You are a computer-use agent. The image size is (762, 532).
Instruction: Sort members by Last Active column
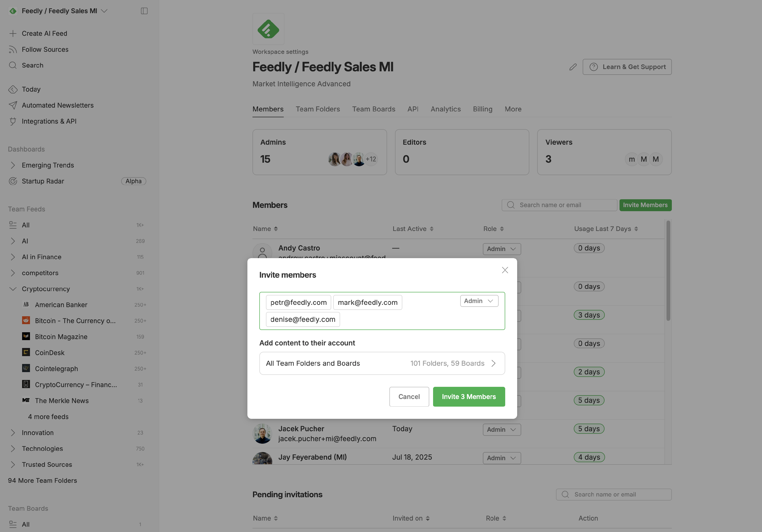413,229
